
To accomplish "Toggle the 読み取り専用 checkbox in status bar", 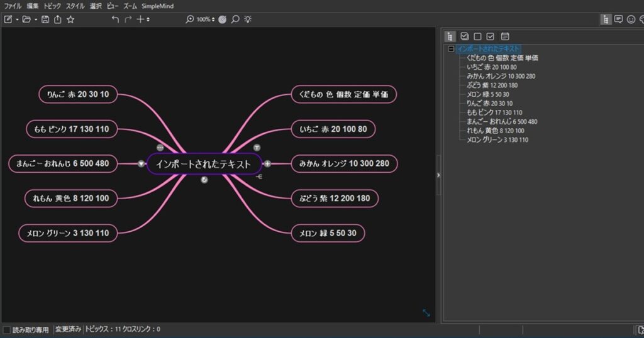I will [x=6, y=329].
